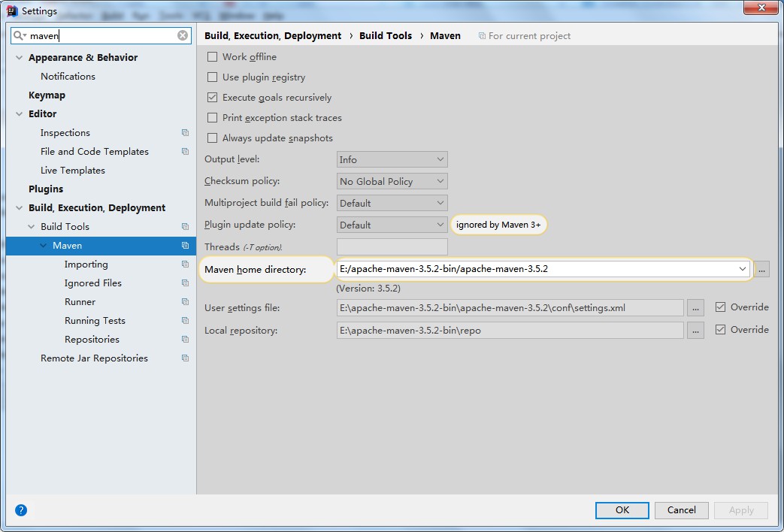Open the Output level dropdown

[x=392, y=159]
